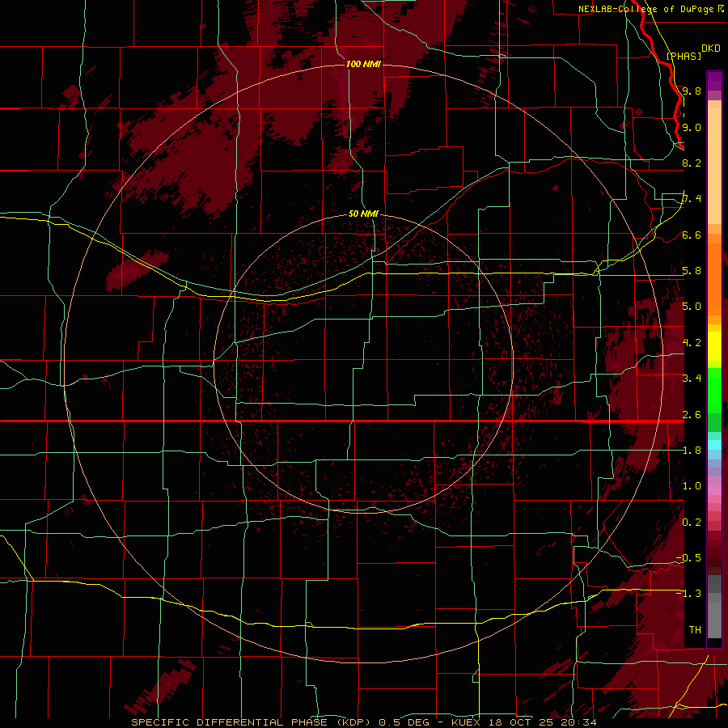Screen dimensions: 728x728
Task: Click the '100 NMI' range ring label
Action: coord(363,64)
